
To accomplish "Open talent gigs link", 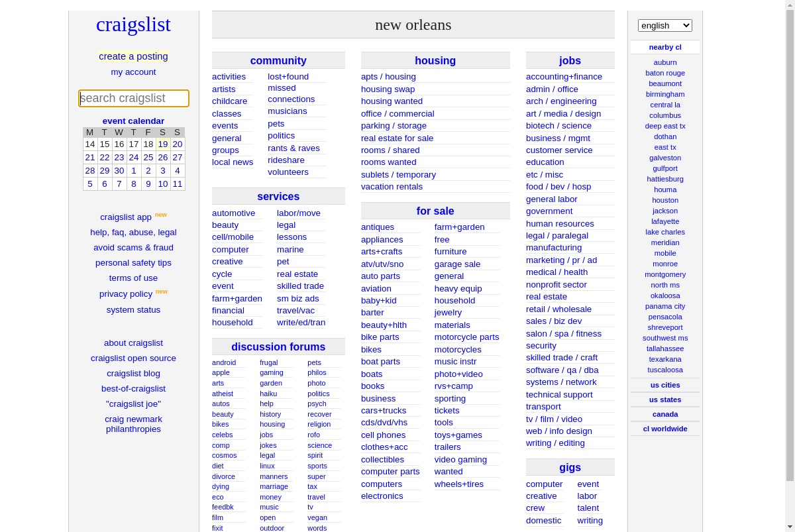I will coord(588,508).
